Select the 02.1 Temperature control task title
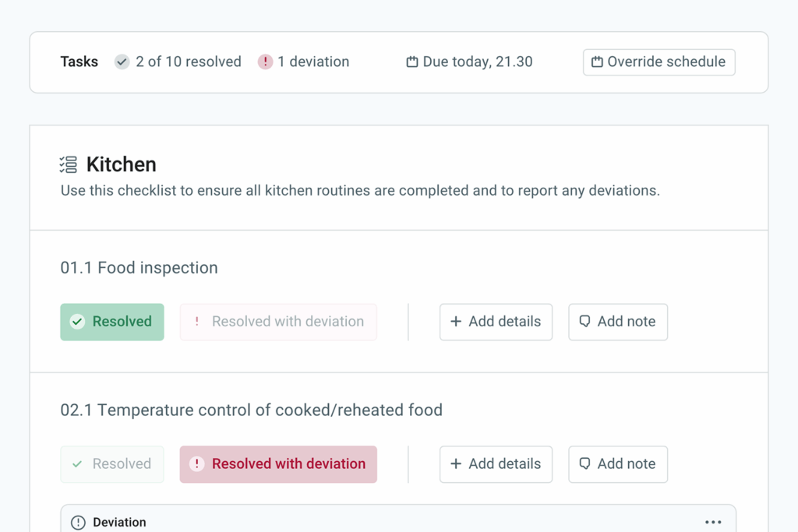 [251, 410]
